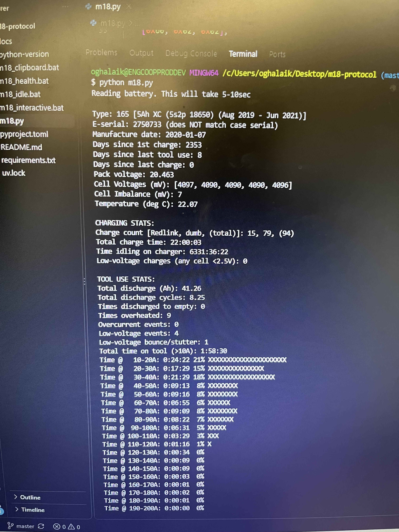
Task: Open python-version file in Explorer
Action: (24, 54)
